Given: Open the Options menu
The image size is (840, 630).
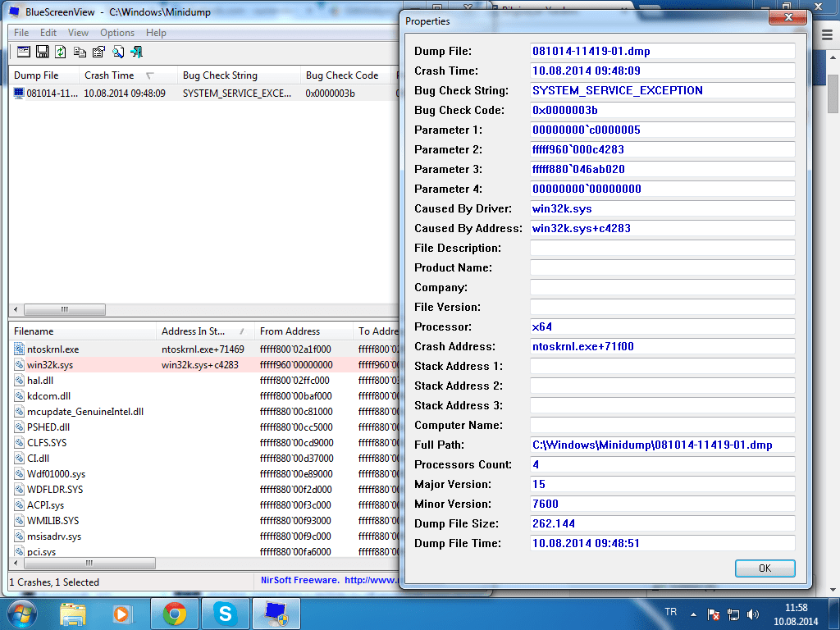Looking at the screenshot, I should tap(117, 33).
